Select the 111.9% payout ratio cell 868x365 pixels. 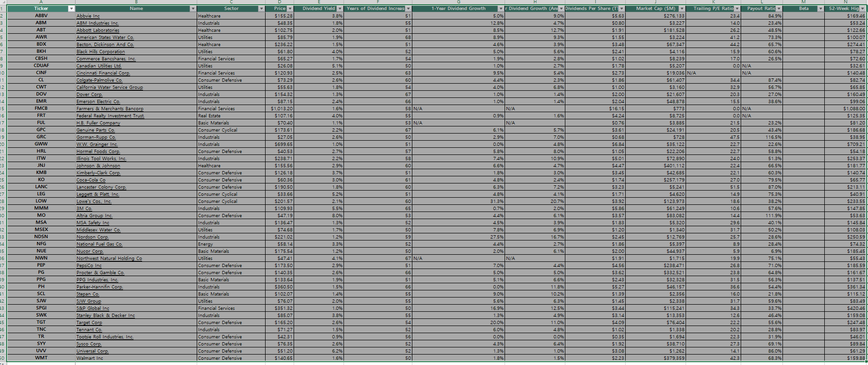coord(762,215)
